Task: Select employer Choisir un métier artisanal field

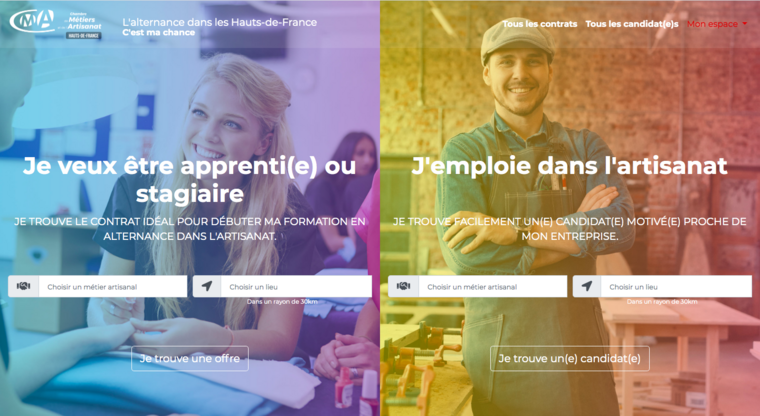Action: point(493,287)
